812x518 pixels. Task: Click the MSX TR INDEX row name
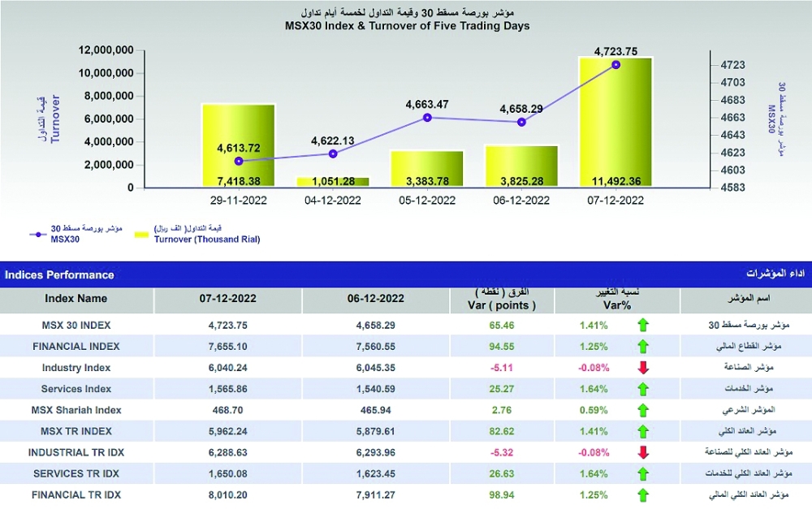pos(76,431)
